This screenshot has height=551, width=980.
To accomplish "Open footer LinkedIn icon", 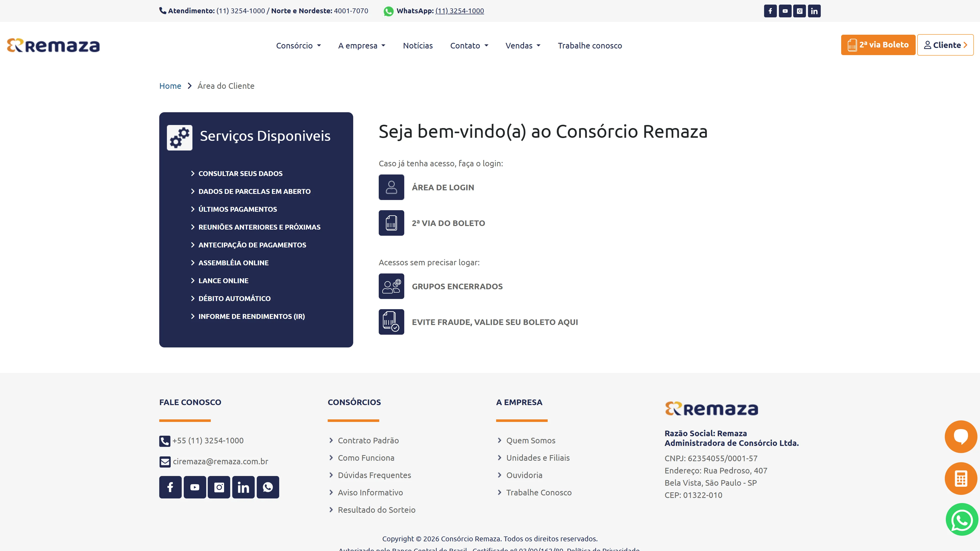I will (x=243, y=487).
